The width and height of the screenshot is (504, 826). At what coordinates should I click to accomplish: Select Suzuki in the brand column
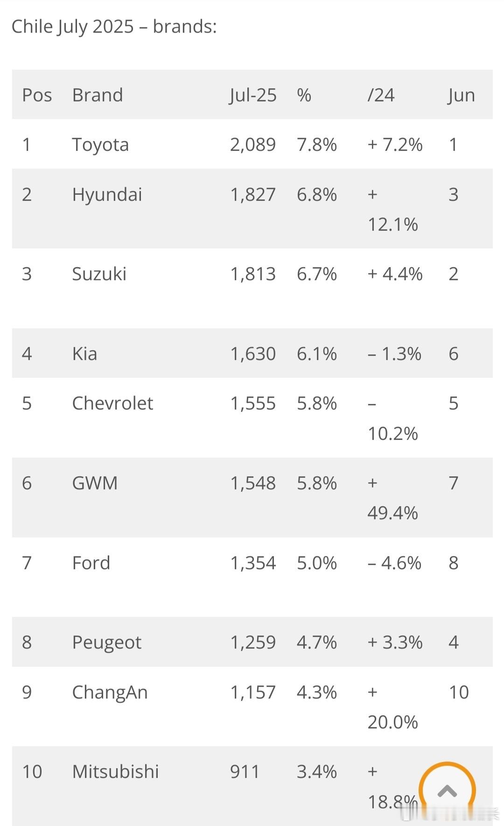click(99, 274)
